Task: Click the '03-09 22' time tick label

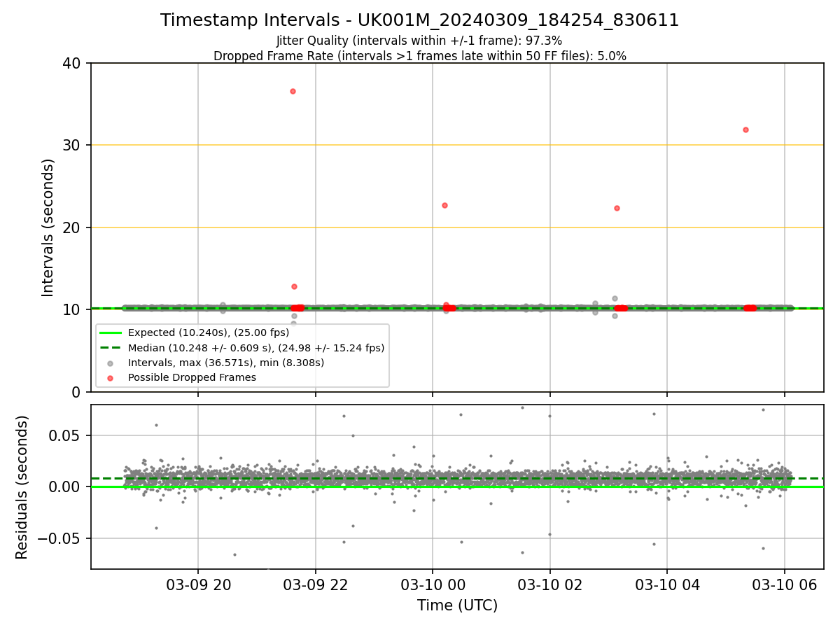Action: tap(316, 586)
